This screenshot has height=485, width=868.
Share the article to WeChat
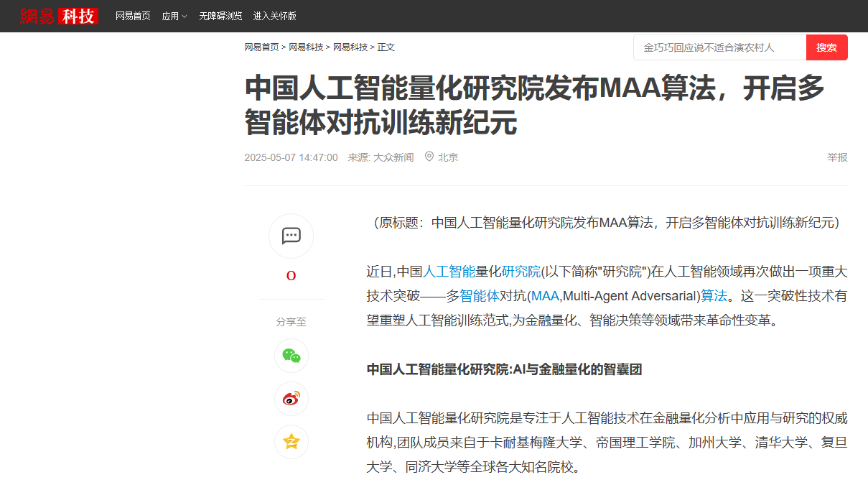click(291, 355)
